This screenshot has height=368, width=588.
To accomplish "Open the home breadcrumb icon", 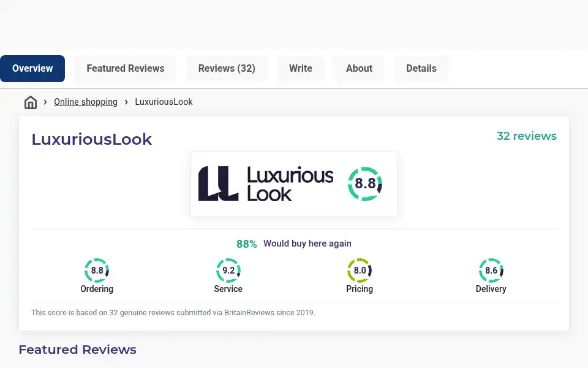I will click(31, 102).
